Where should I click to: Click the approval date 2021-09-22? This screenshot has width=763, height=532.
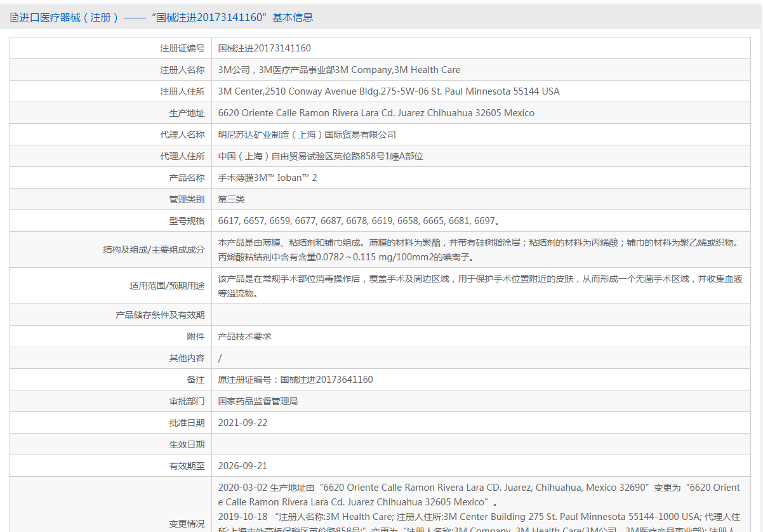click(x=243, y=423)
